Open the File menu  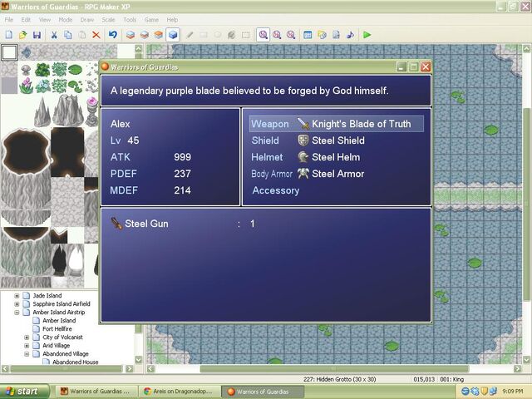point(9,20)
